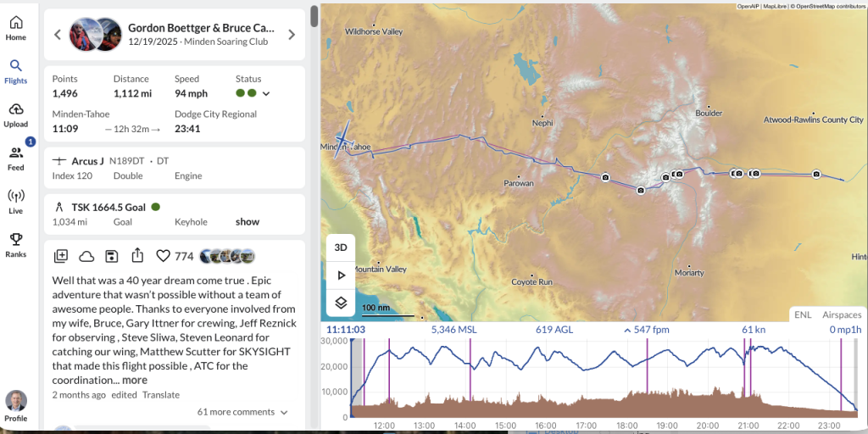
Task: Switch to the Airspaces chart tab
Action: pos(842,314)
